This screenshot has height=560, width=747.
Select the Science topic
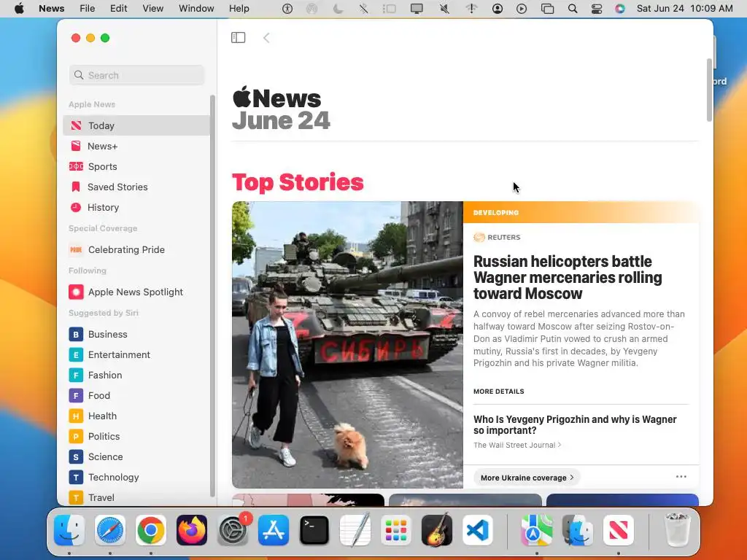pyautogui.click(x=136, y=457)
